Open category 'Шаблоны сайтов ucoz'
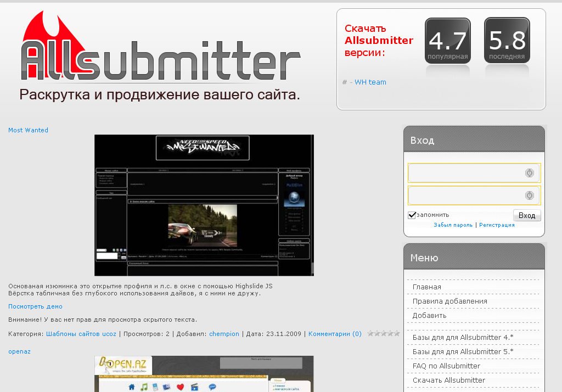This screenshot has height=392, width=562. (x=81, y=334)
